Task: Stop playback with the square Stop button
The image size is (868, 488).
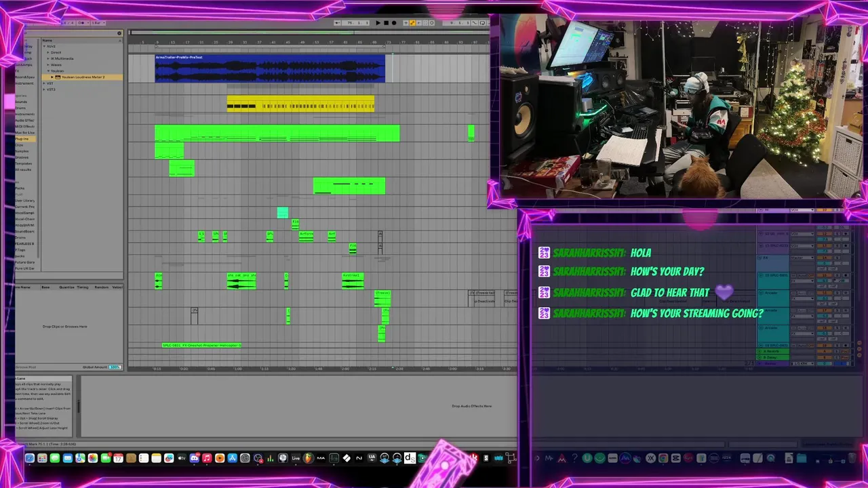Action: (387, 23)
